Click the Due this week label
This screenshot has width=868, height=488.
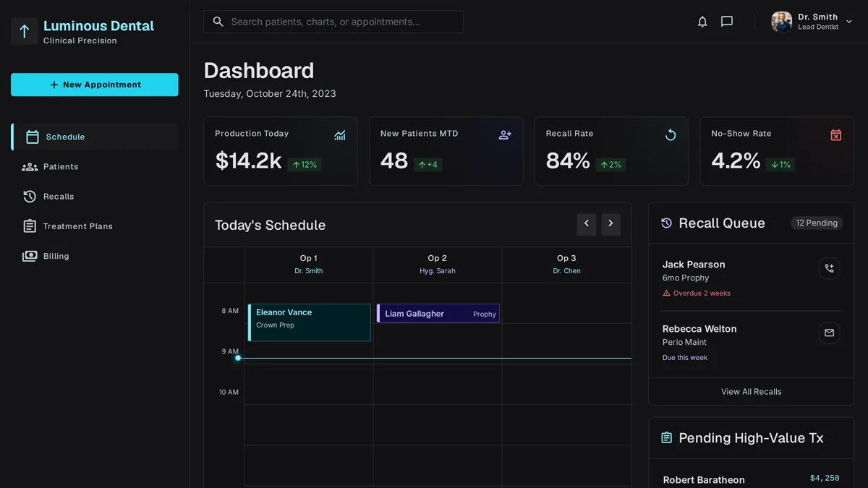click(685, 358)
